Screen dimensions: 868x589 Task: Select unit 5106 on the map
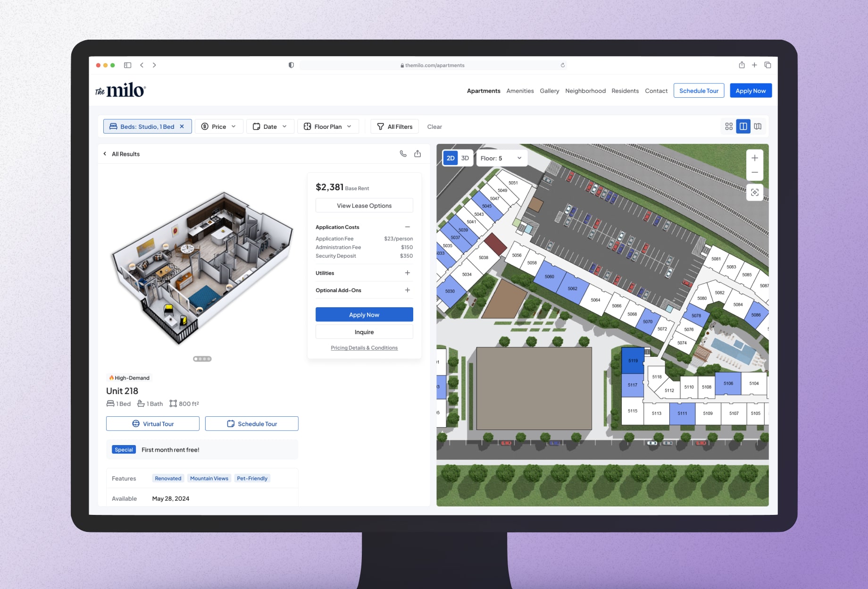pos(728,383)
